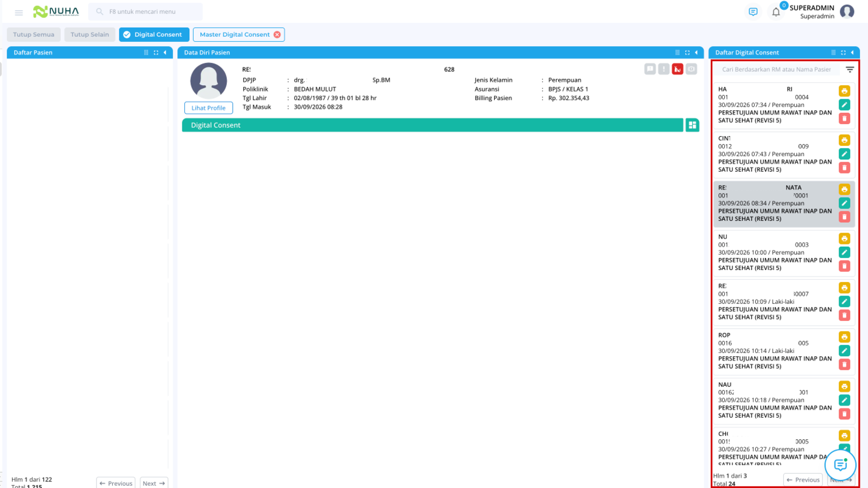Go to Next page in Daftar Pasien
The image size is (868, 488).
[x=154, y=483]
